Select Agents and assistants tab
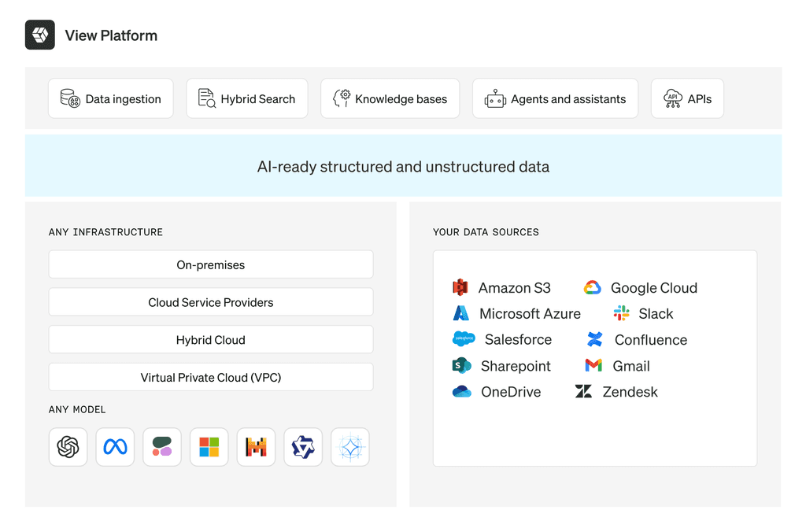This screenshot has height=532, width=806. click(556, 99)
